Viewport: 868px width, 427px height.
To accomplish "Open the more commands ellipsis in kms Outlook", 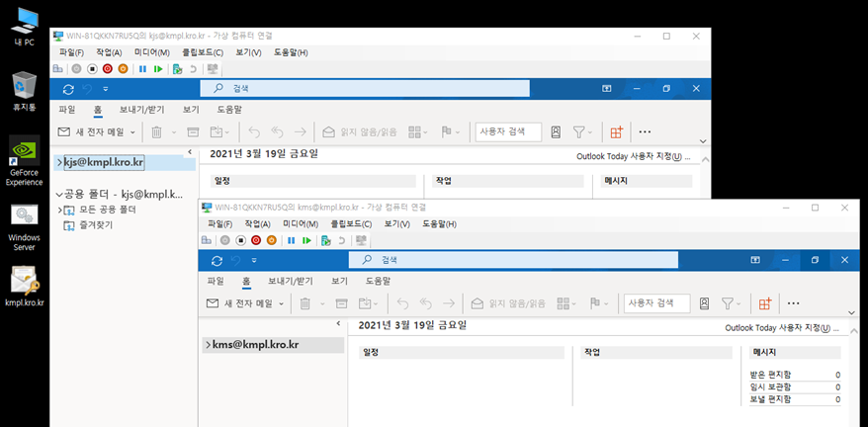I will click(x=793, y=303).
